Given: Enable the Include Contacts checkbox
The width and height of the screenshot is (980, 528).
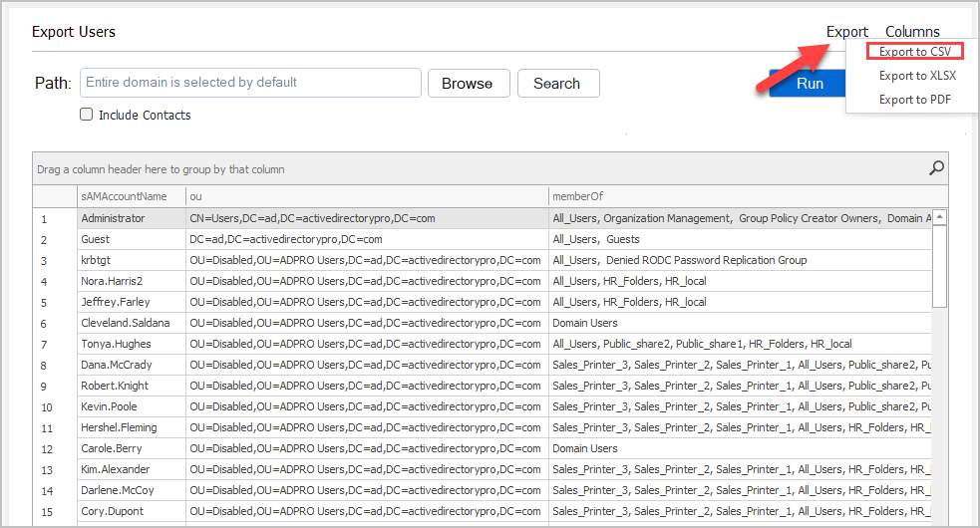Looking at the screenshot, I should click(x=87, y=115).
